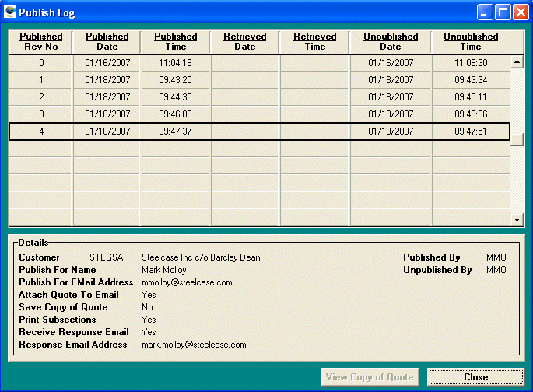Click the Details group box label

(33, 243)
